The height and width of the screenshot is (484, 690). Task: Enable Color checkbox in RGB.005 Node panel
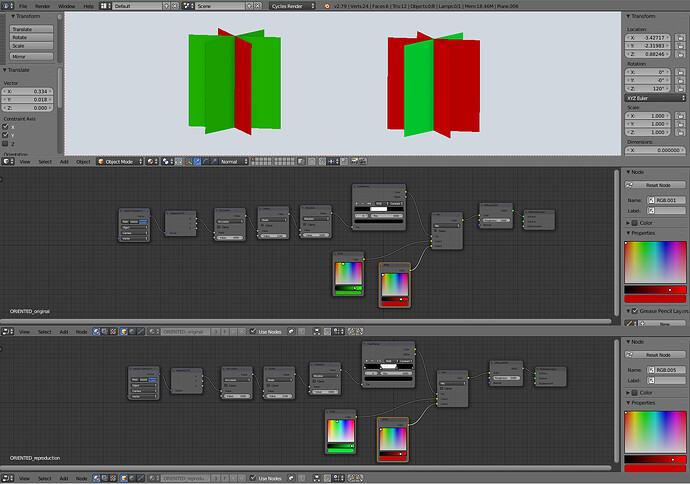[x=635, y=392]
